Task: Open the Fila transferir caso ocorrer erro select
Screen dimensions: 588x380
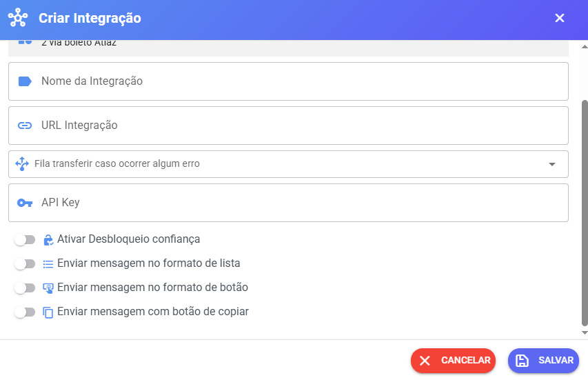Action: (276, 164)
